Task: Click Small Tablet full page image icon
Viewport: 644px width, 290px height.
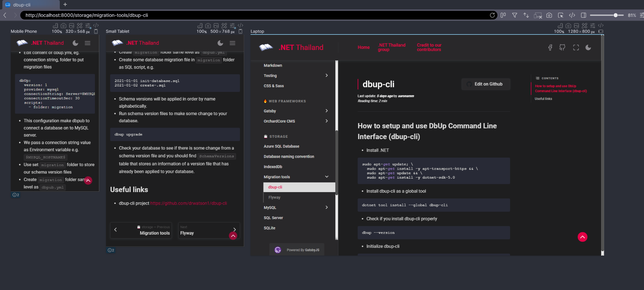Action: [216, 26]
